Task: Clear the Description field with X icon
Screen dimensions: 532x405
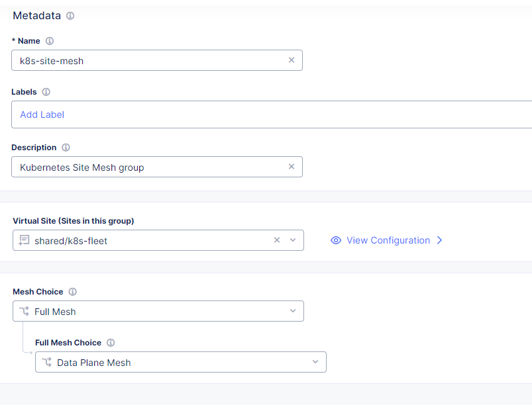Action: point(292,167)
